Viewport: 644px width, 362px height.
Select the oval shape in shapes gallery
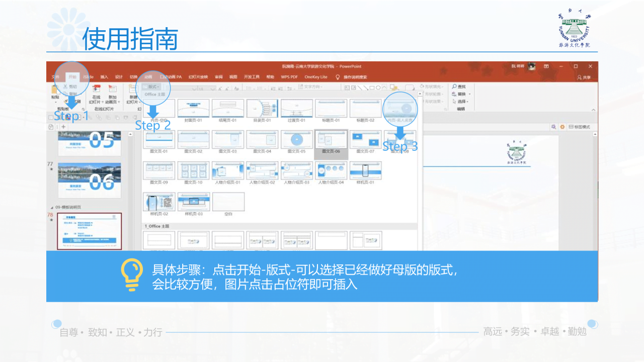[378, 87]
